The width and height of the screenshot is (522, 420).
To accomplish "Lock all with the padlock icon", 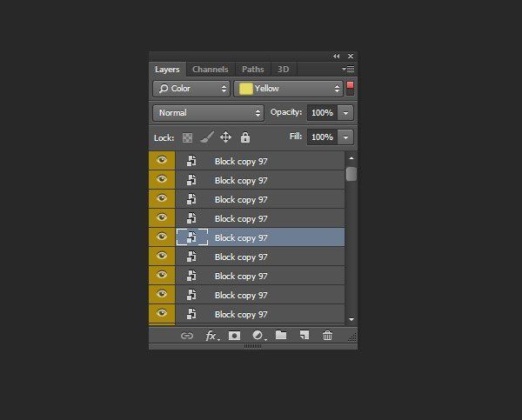I will pyautogui.click(x=245, y=137).
